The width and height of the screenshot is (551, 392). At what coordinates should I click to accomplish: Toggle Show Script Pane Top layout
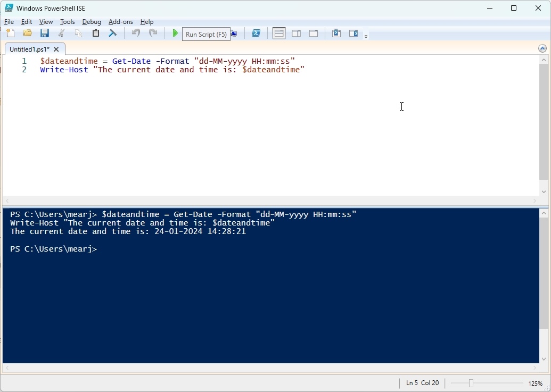point(278,33)
